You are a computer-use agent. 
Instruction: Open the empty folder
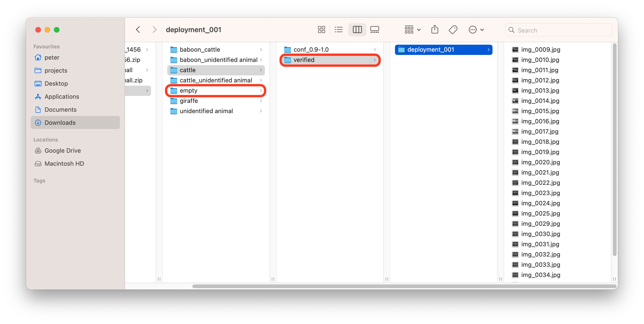point(188,90)
